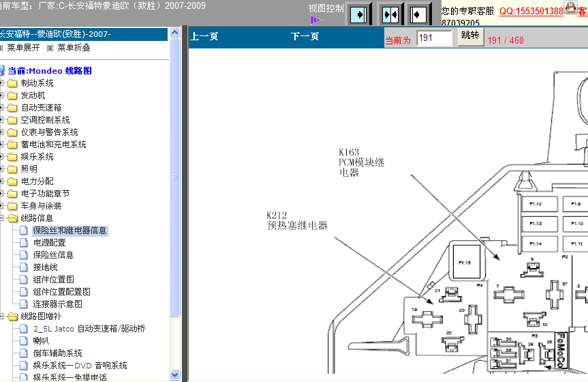Viewport: 588px width, 382px height.
Task: Open the QQ:1553501388 customer service link
Action: (x=531, y=11)
